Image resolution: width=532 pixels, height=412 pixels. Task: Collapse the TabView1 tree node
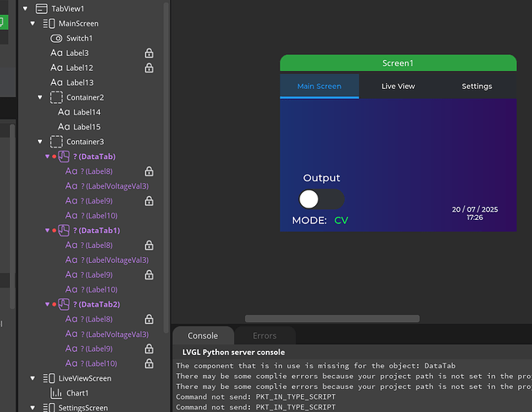click(25, 9)
